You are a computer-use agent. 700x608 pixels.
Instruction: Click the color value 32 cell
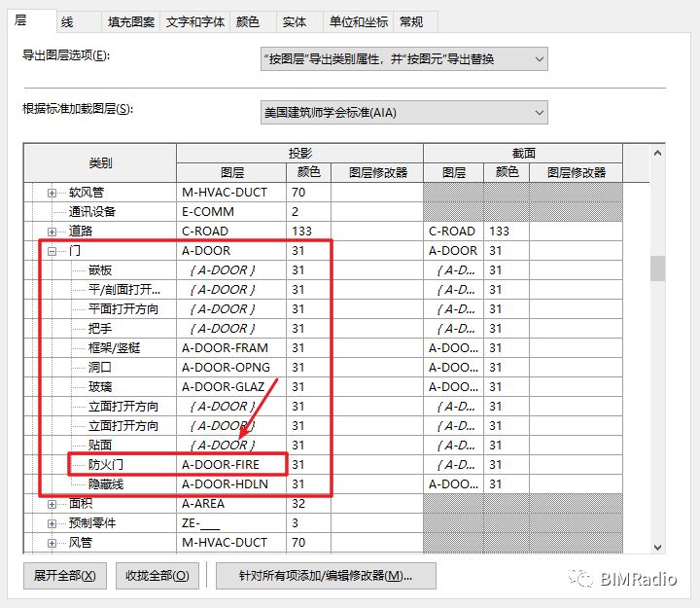click(x=308, y=504)
